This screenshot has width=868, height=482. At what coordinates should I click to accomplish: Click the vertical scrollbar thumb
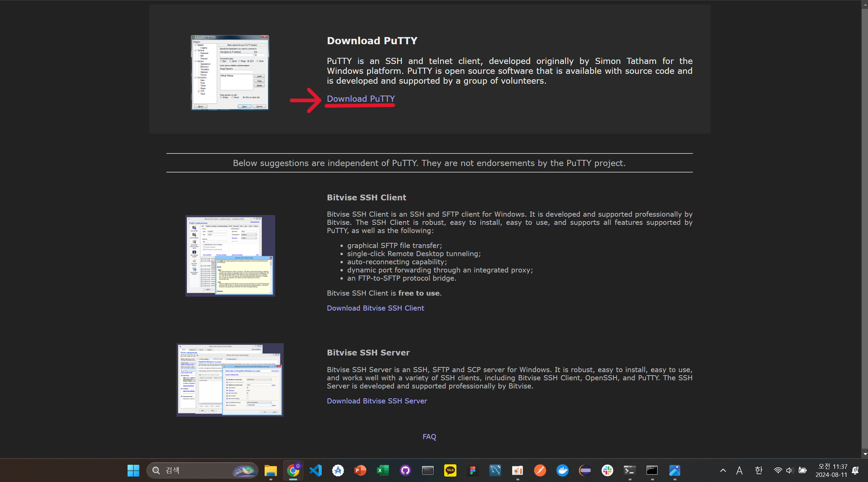pos(865,228)
